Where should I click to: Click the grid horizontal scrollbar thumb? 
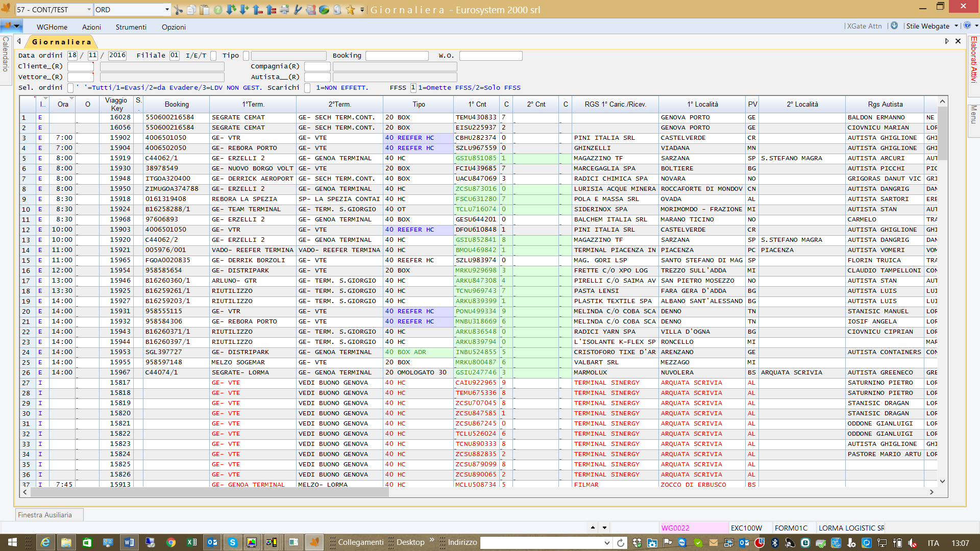[x=209, y=492]
